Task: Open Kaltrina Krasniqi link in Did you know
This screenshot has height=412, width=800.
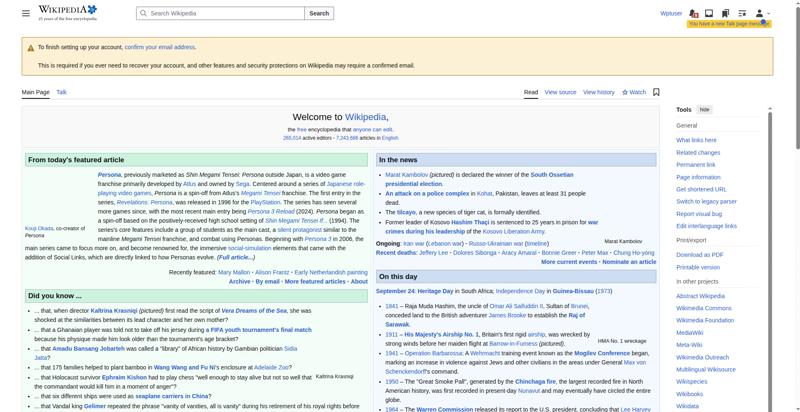Action: [x=113, y=311]
